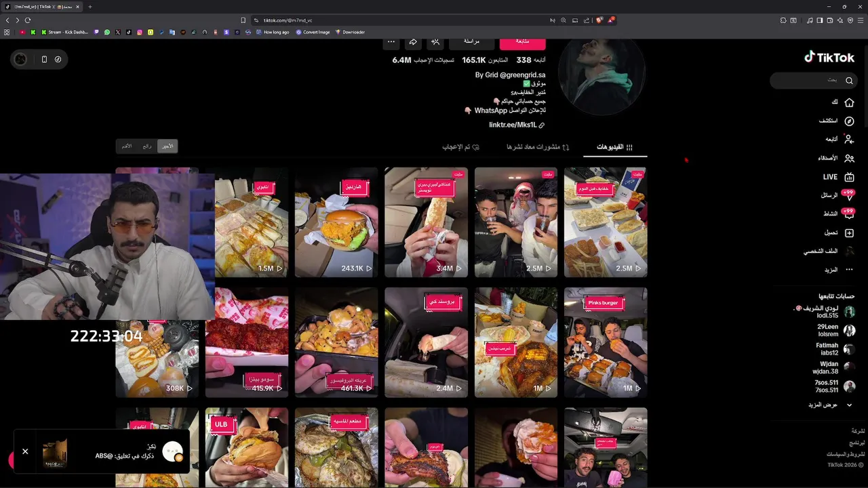Image resolution: width=868 pixels, height=488 pixels.
Task: Open Messages (الرسائل) with the 99+ badge
Action: click(848, 195)
